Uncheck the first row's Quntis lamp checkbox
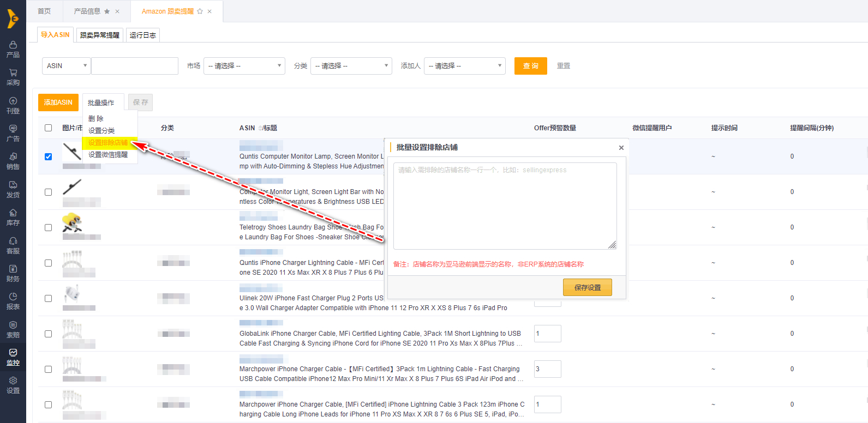Screen dimensions: 868x423 [49, 156]
